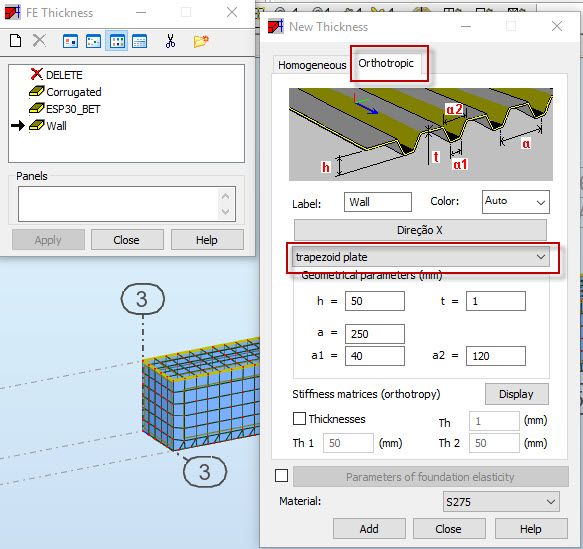Click the h value input field
This screenshot has width=583, height=549.
(x=375, y=301)
